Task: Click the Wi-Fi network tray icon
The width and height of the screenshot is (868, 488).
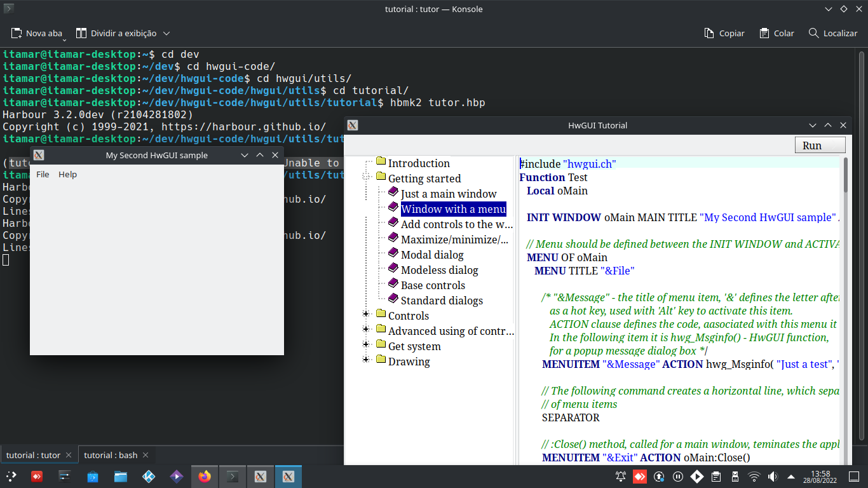Action: (754, 476)
